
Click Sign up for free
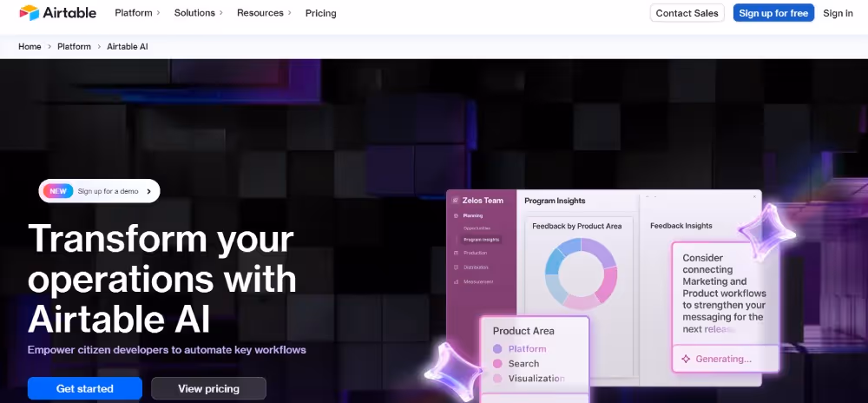(773, 13)
